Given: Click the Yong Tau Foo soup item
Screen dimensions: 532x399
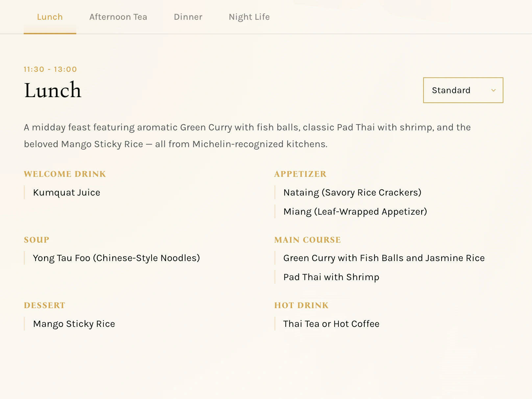Looking at the screenshot, I should tap(116, 258).
